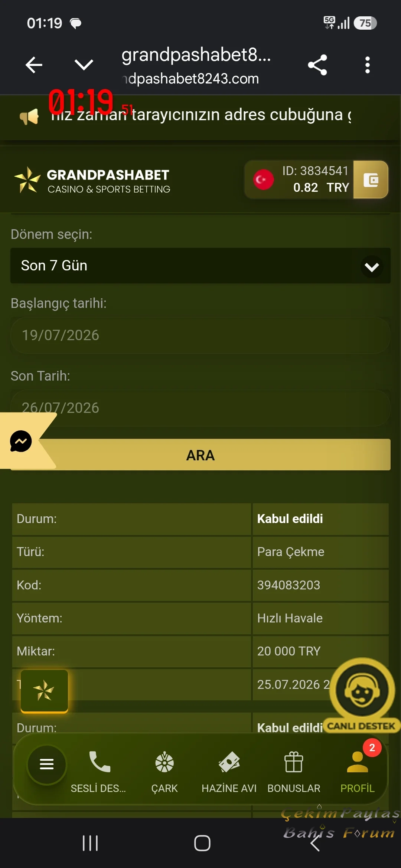Open the Hazine Avı tab

click(x=229, y=772)
